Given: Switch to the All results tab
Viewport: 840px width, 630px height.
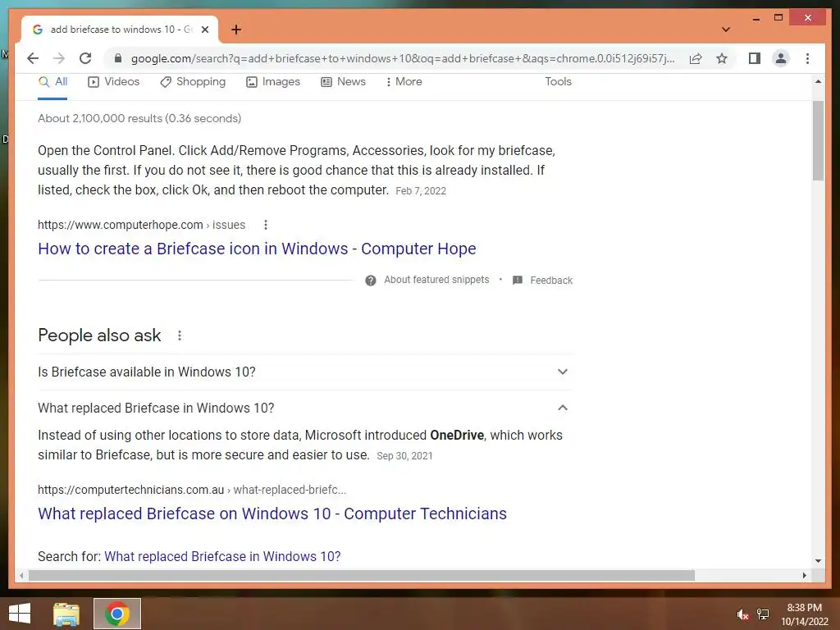Looking at the screenshot, I should [53, 82].
